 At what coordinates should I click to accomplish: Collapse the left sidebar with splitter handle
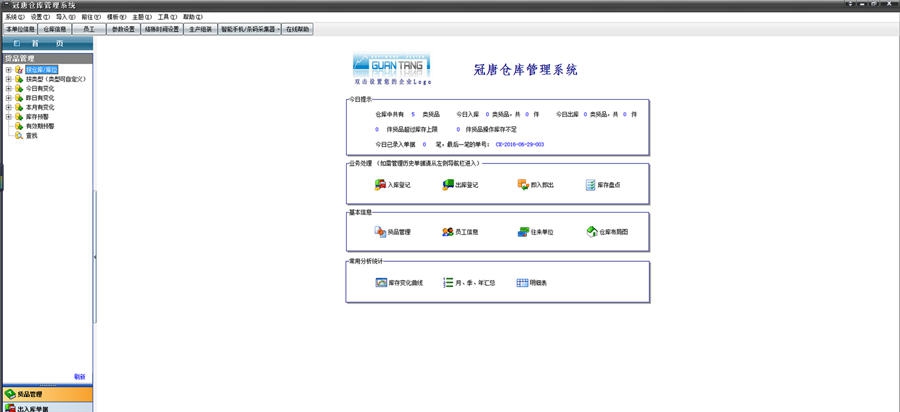point(95,257)
